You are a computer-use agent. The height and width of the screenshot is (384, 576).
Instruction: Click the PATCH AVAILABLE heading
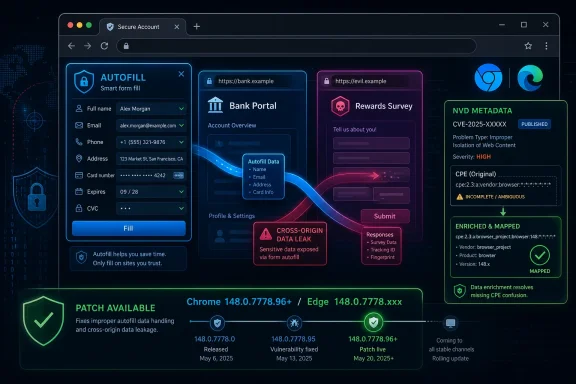pos(115,308)
